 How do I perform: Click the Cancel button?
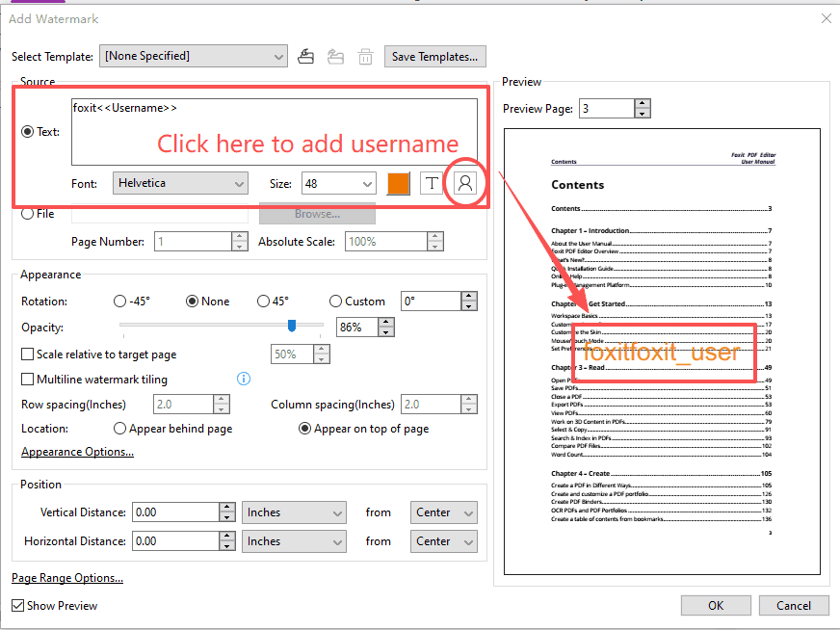point(794,605)
